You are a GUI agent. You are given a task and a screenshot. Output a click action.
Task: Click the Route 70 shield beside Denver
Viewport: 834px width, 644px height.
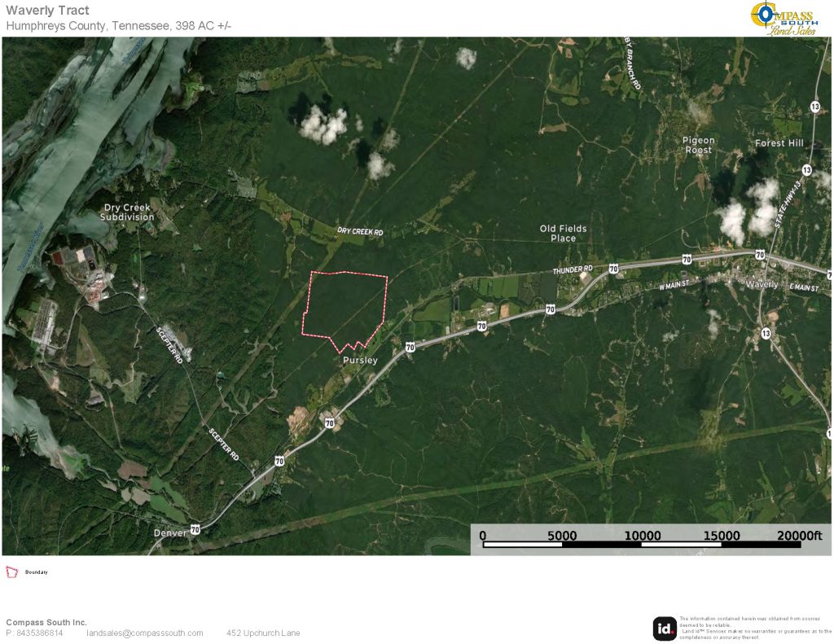click(x=195, y=529)
